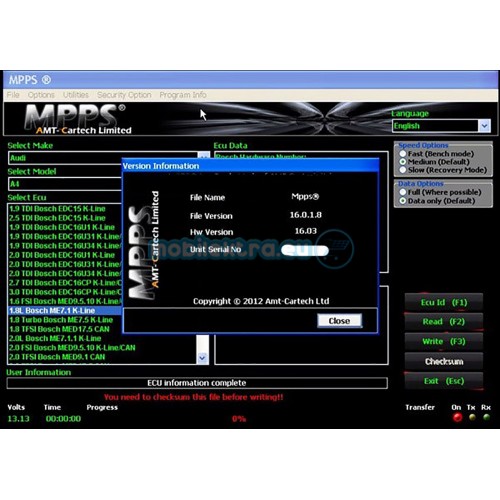Click the MPPS AMT-Cartech Limited logo
Screen dimensions: 500x500
click(78, 119)
